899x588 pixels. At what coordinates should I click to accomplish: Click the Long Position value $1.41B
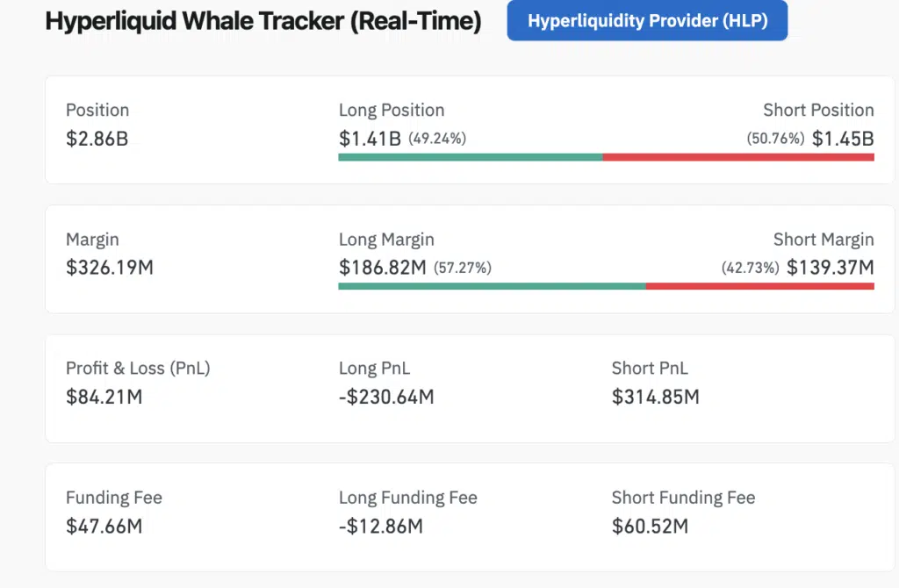tap(365, 137)
